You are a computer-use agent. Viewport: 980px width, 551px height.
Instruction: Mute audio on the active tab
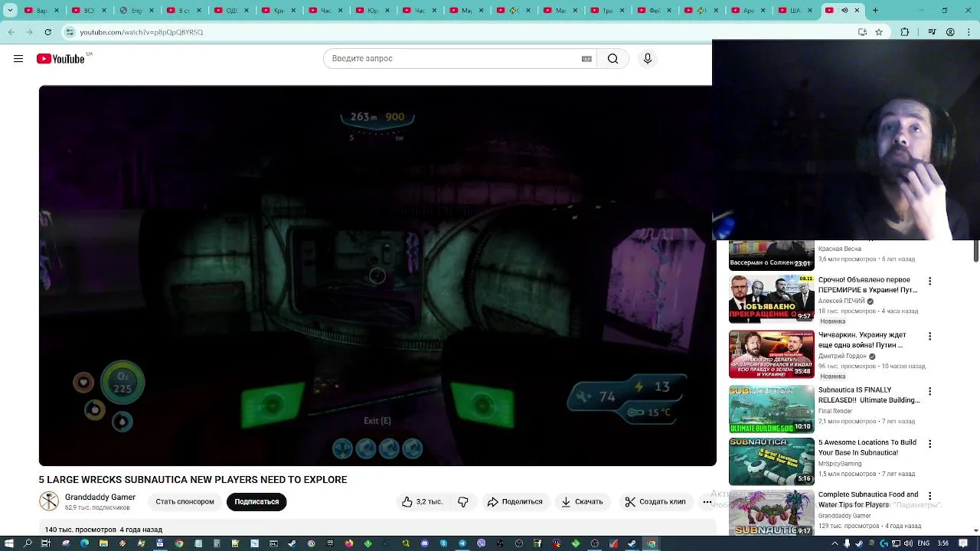844,11
